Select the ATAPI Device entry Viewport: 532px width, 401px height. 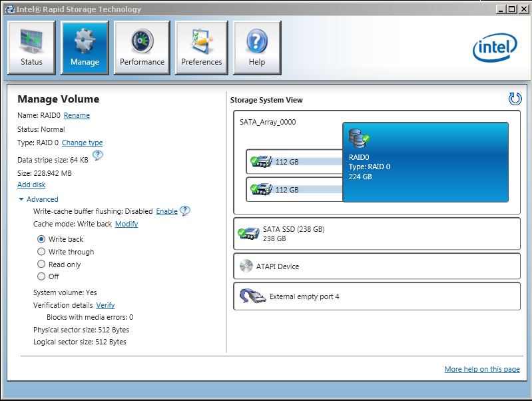[377, 266]
